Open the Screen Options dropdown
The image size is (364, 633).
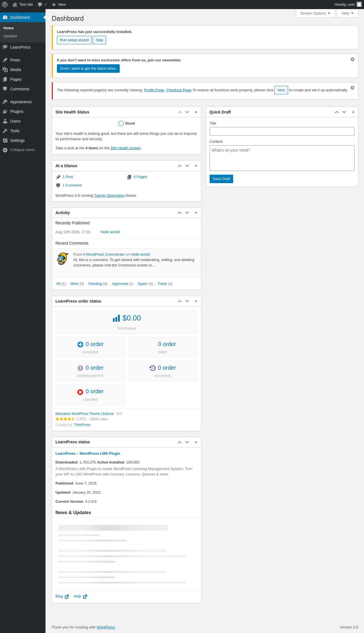tap(315, 13)
